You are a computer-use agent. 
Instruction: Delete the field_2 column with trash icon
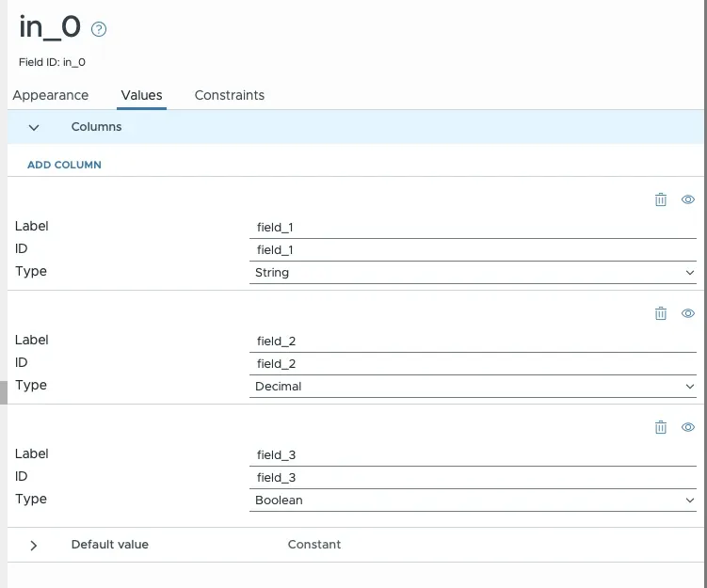coord(661,313)
